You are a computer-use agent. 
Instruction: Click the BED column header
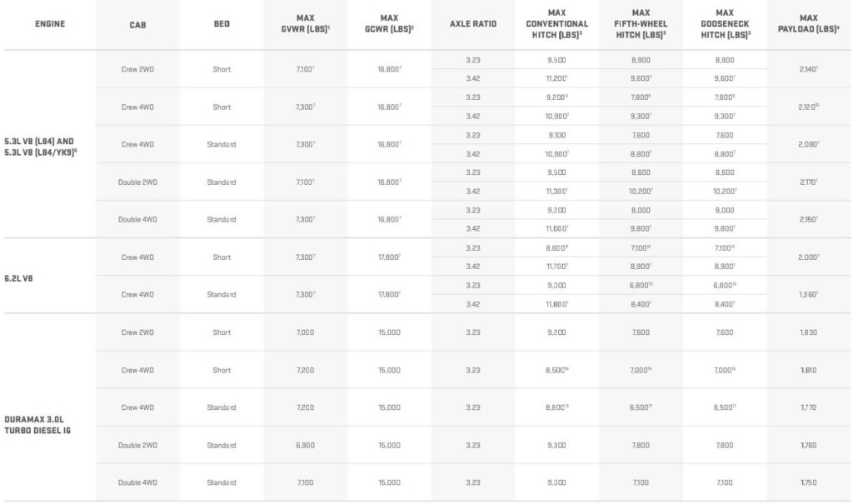[222, 24]
